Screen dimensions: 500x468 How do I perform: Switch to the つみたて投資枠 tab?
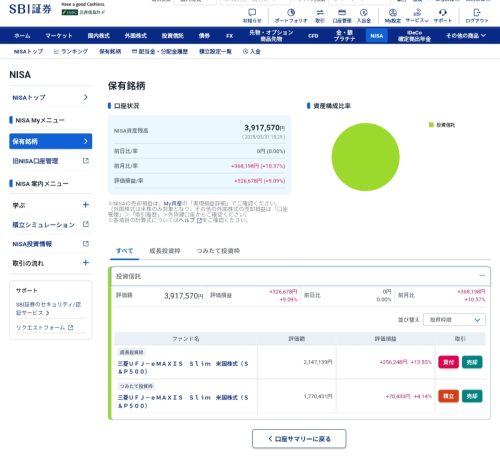pyautogui.click(x=218, y=251)
